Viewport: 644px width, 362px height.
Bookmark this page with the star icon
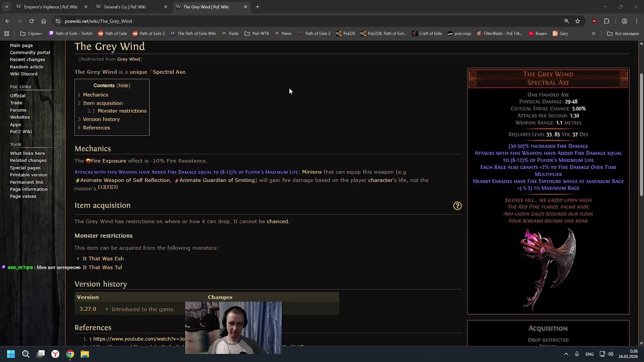click(x=578, y=21)
